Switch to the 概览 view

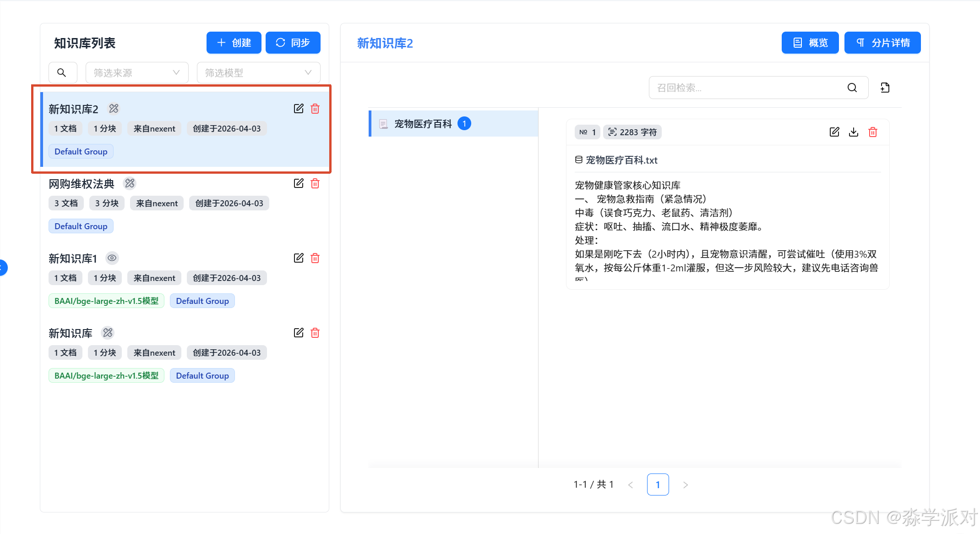810,42
